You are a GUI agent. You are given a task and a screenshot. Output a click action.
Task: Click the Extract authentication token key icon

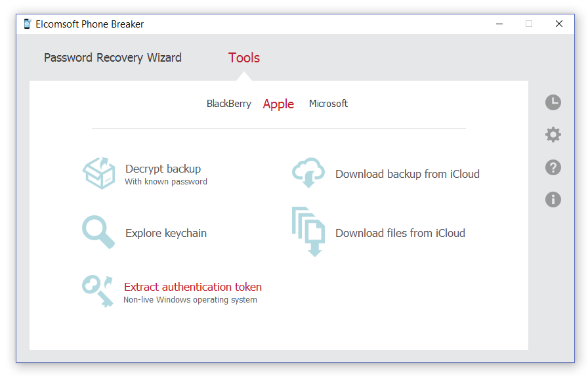click(x=98, y=290)
